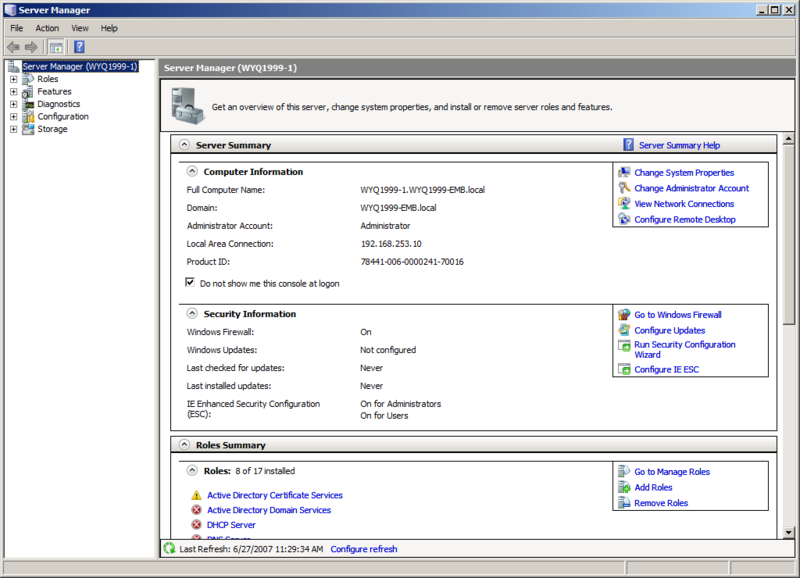
Task: Uncheck Do not show me this console at logon
Action: [x=190, y=281]
